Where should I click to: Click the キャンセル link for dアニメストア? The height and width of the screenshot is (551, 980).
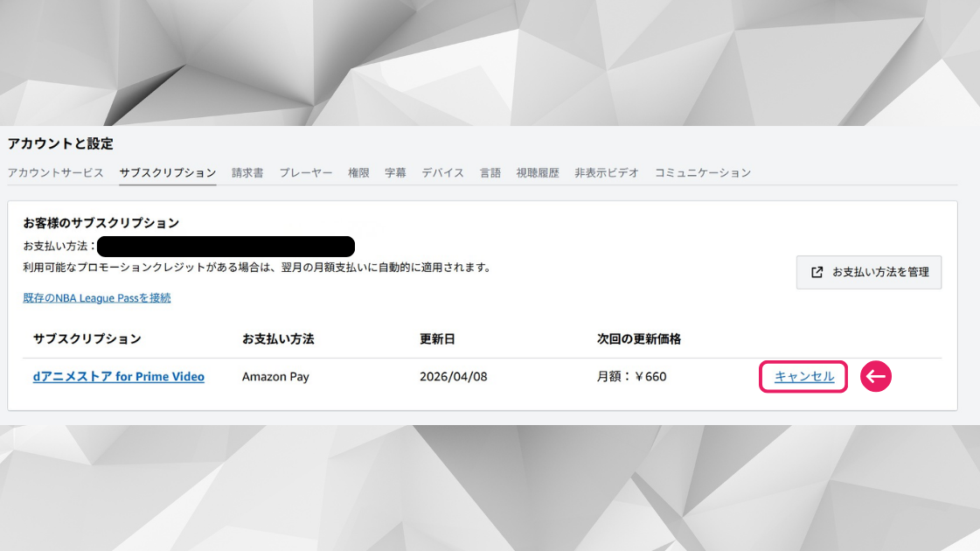pos(804,377)
